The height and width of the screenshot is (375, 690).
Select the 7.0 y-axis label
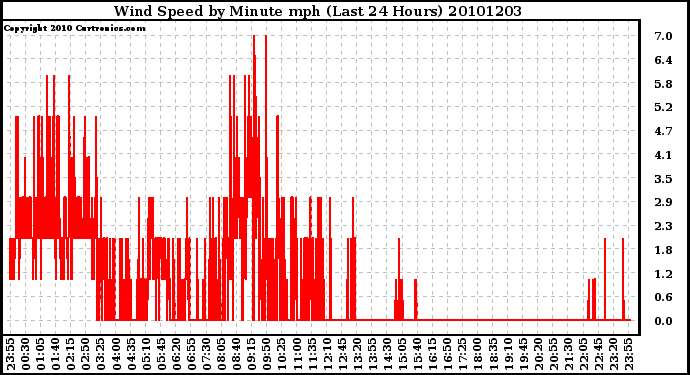tap(663, 36)
